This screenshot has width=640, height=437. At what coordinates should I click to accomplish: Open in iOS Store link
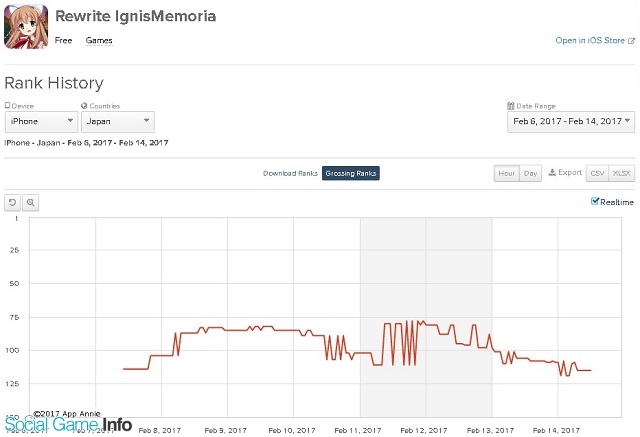590,40
